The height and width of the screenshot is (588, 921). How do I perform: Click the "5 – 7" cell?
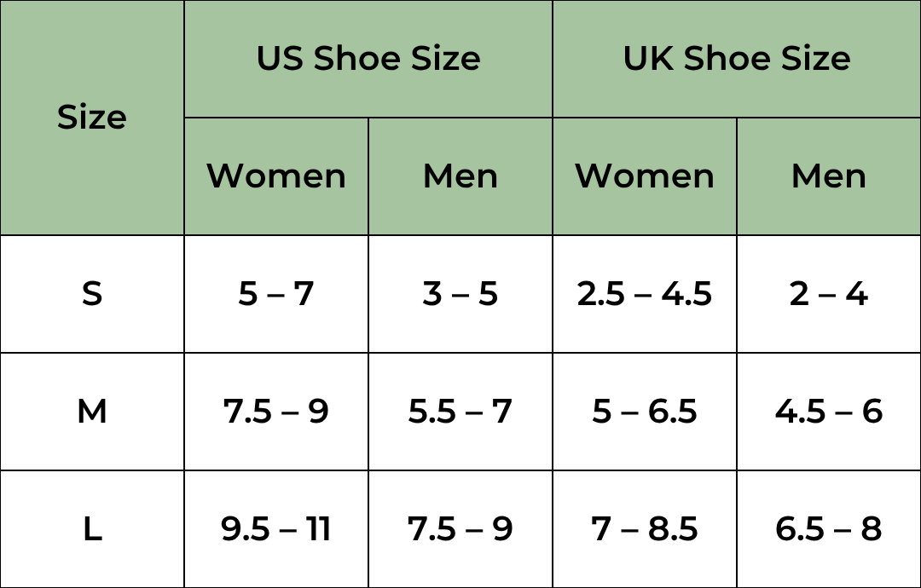tap(276, 294)
